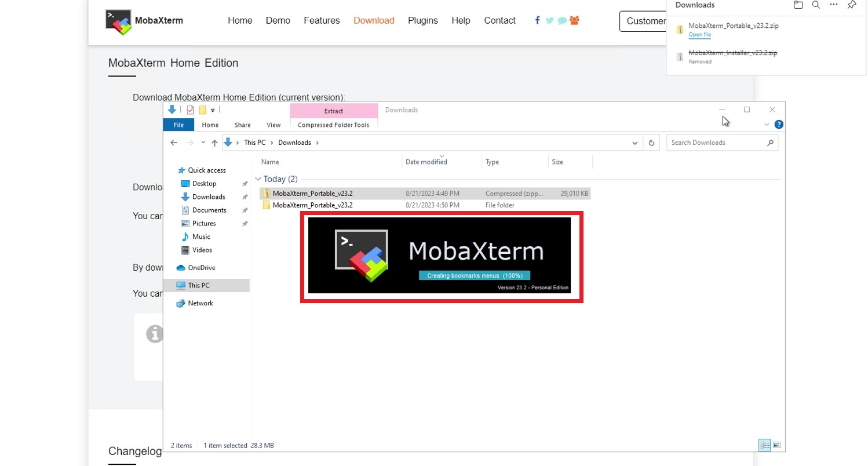Click New folder icon in Explorer title bar

pos(202,110)
